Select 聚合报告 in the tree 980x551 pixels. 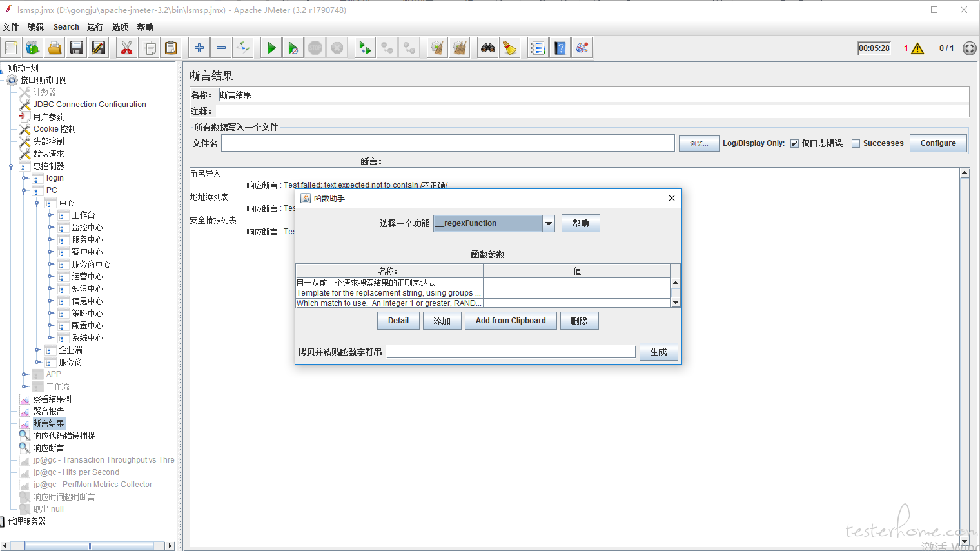coord(48,411)
